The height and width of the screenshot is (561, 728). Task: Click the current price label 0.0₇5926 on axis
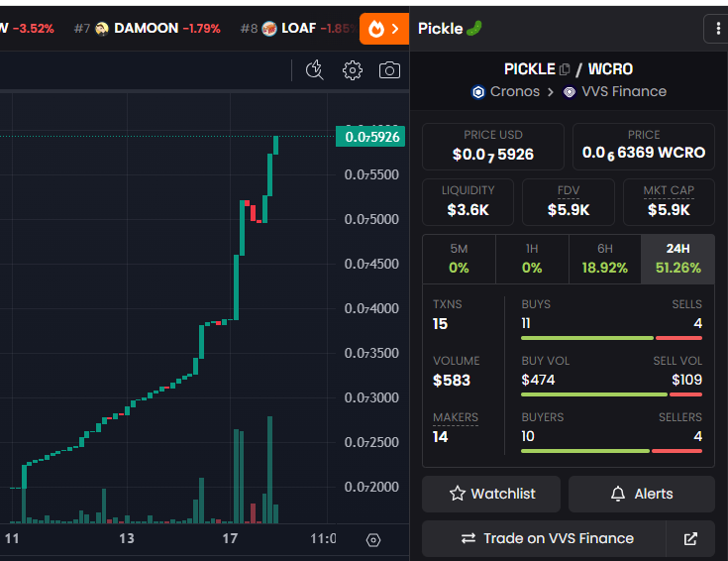[370, 137]
